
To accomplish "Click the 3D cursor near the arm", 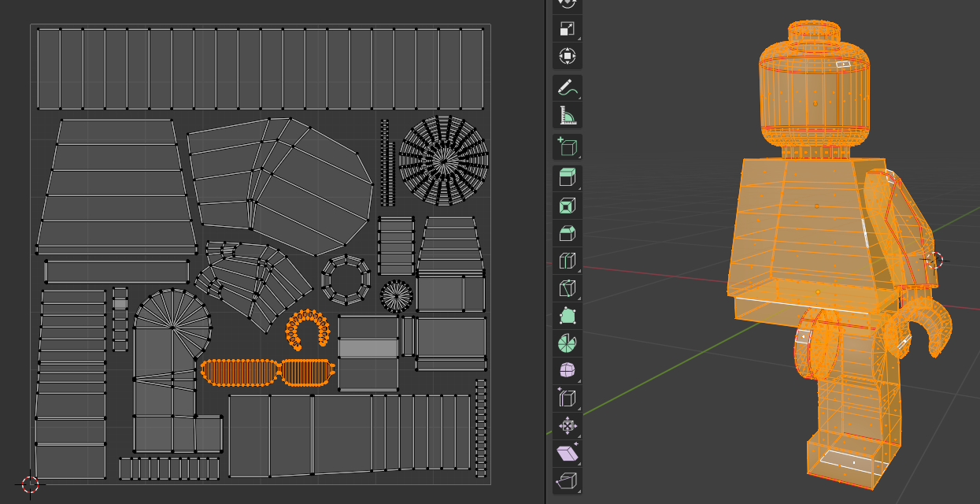I will [934, 260].
